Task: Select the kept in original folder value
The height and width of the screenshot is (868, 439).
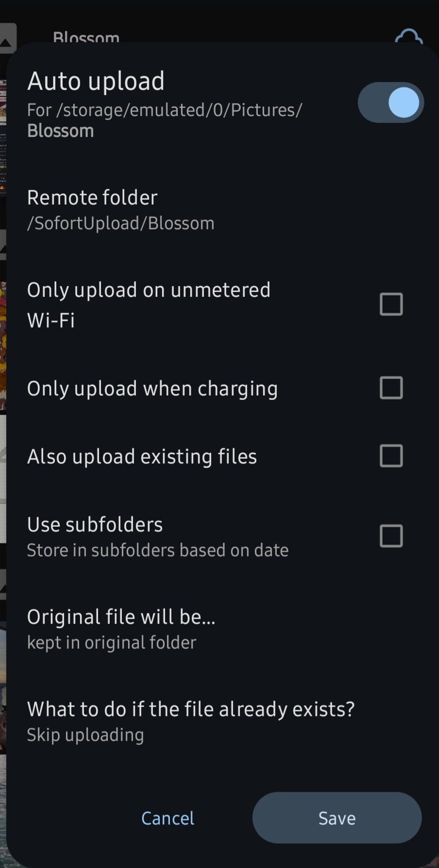Action: [112, 642]
